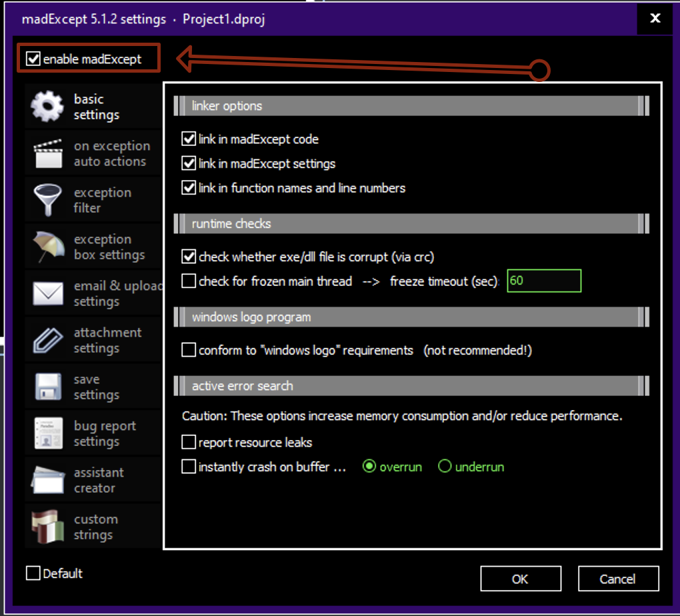Close the madExcept settings dialog

(x=655, y=18)
